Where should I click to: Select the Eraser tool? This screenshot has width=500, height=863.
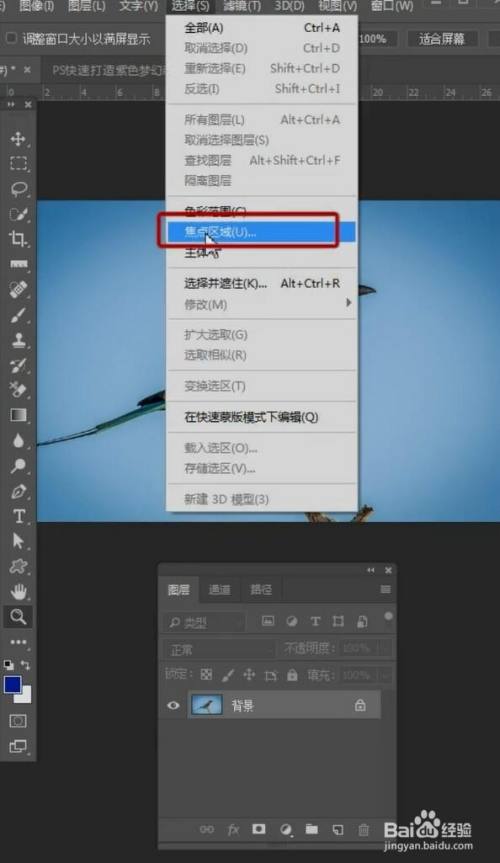tap(18, 390)
